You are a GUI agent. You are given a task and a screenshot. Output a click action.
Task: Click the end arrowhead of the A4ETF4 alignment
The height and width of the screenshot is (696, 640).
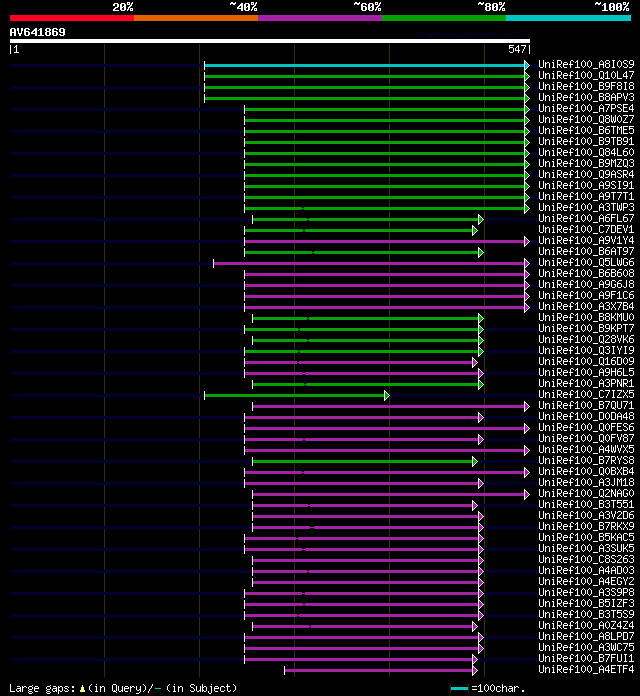(475, 670)
